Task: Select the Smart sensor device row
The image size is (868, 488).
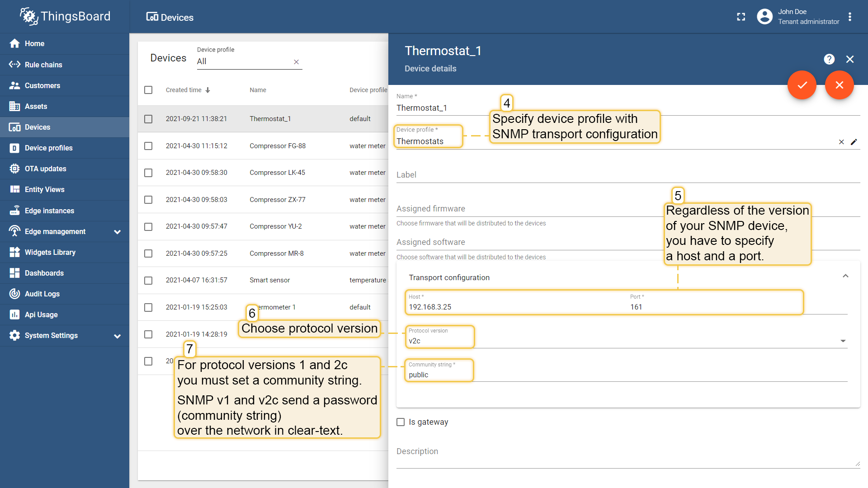Action: pyautogui.click(x=269, y=280)
